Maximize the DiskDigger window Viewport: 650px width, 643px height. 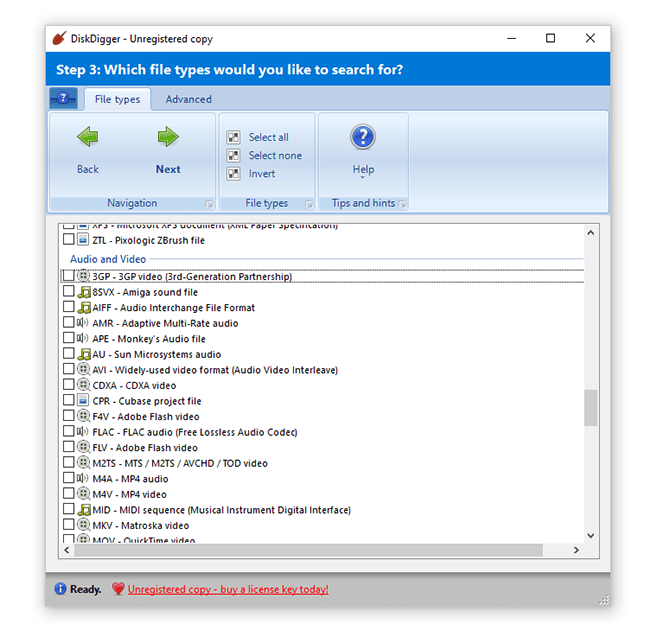[x=551, y=38]
